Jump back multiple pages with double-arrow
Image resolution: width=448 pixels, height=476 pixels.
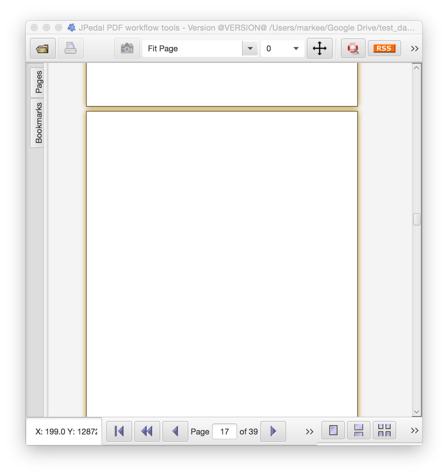(147, 431)
